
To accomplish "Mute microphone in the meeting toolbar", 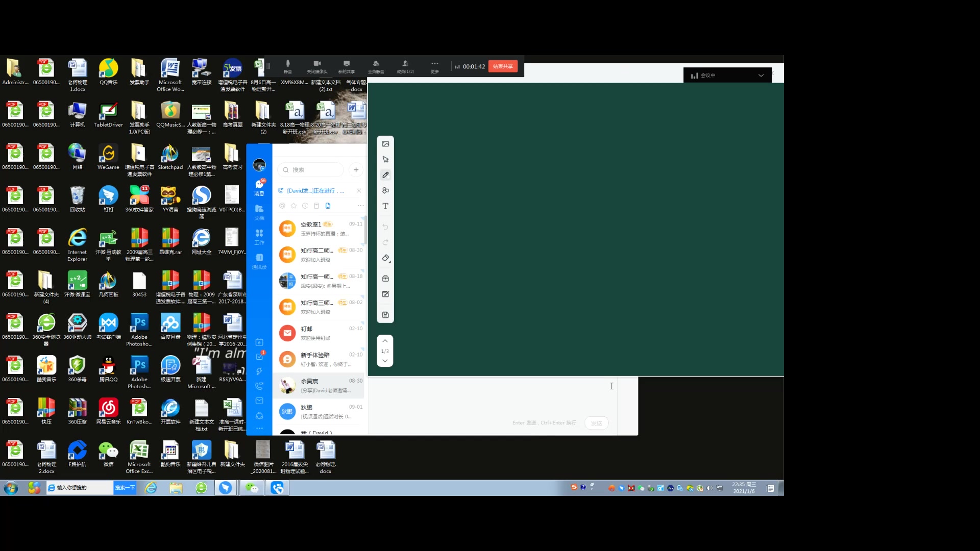I will (288, 66).
